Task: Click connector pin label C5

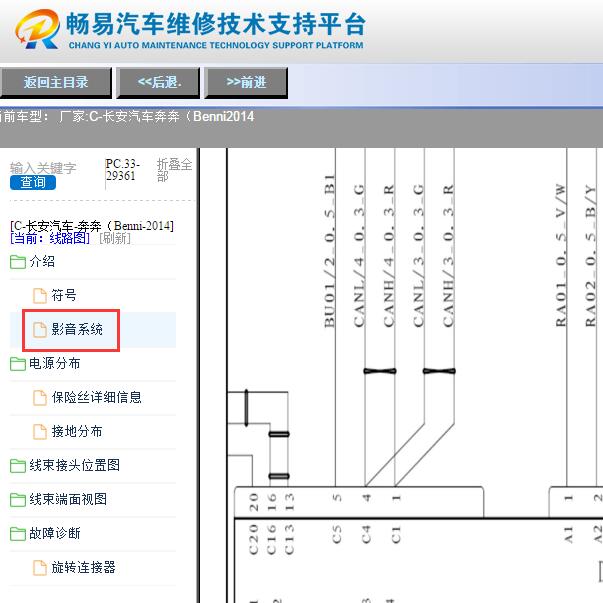Action: pyautogui.click(x=336, y=535)
